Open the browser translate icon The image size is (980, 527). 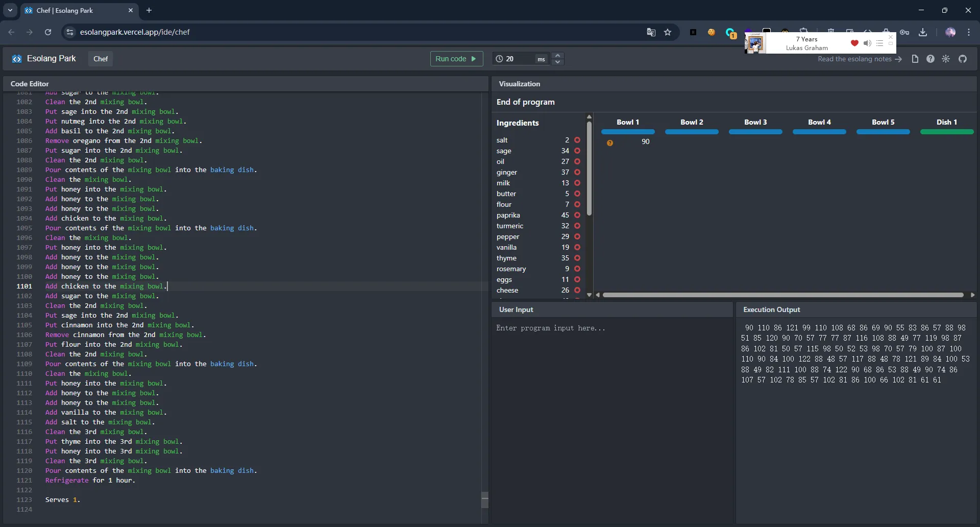tap(651, 32)
